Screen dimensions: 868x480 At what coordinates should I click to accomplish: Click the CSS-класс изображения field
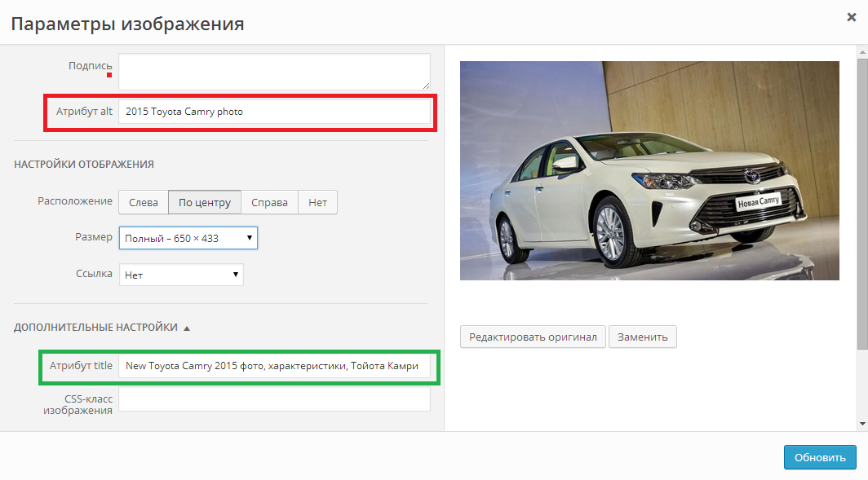274,399
